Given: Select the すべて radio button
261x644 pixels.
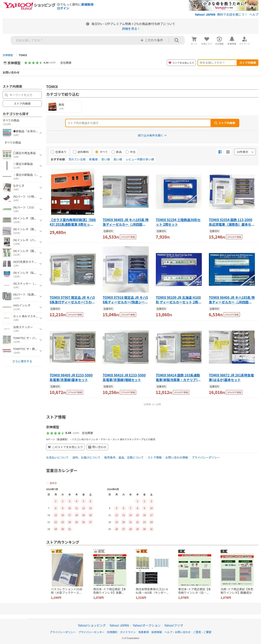Looking at the screenshot, I should tap(97, 152).
